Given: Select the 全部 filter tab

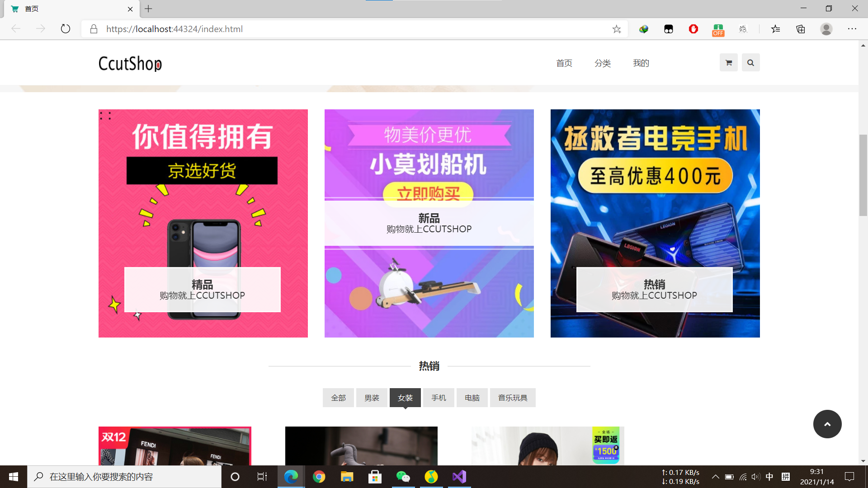Looking at the screenshot, I should tap(338, 398).
